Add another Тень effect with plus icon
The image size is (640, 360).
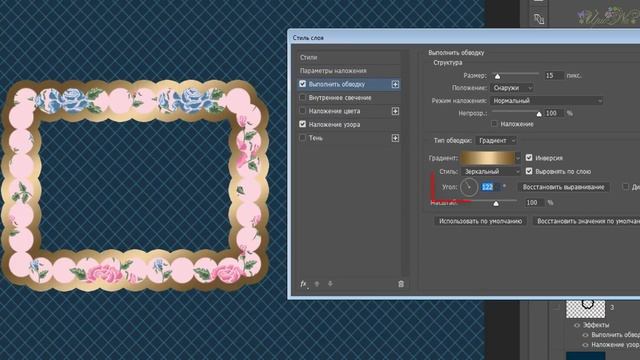coord(395,138)
